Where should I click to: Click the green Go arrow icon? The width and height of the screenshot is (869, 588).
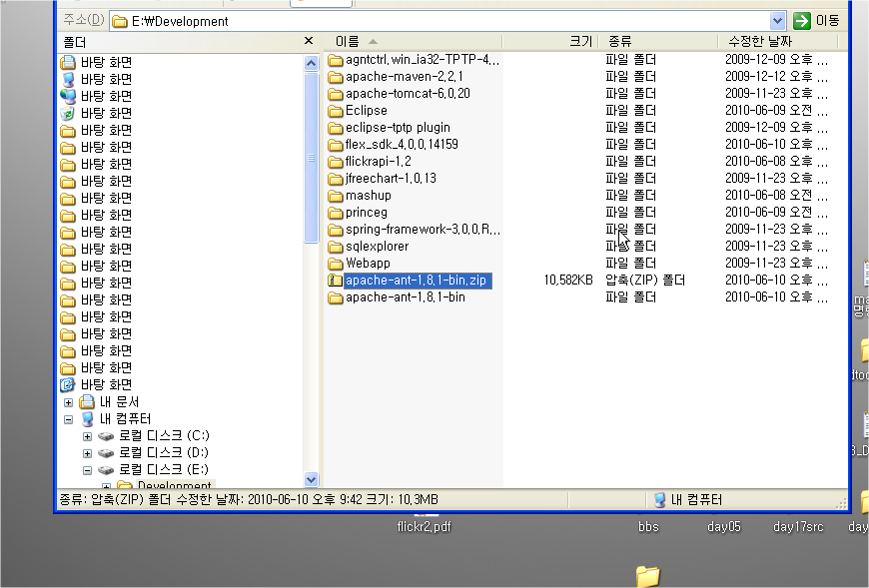pyautogui.click(x=801, y=21)
